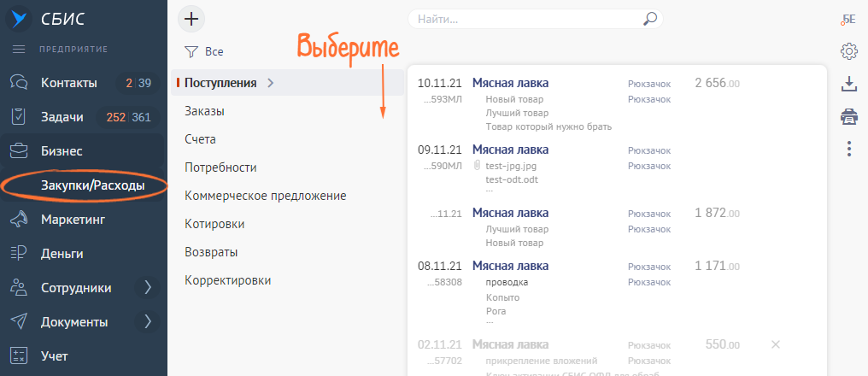
Task: Expand the Документы section arrow
Action: [x=147, y=322]
